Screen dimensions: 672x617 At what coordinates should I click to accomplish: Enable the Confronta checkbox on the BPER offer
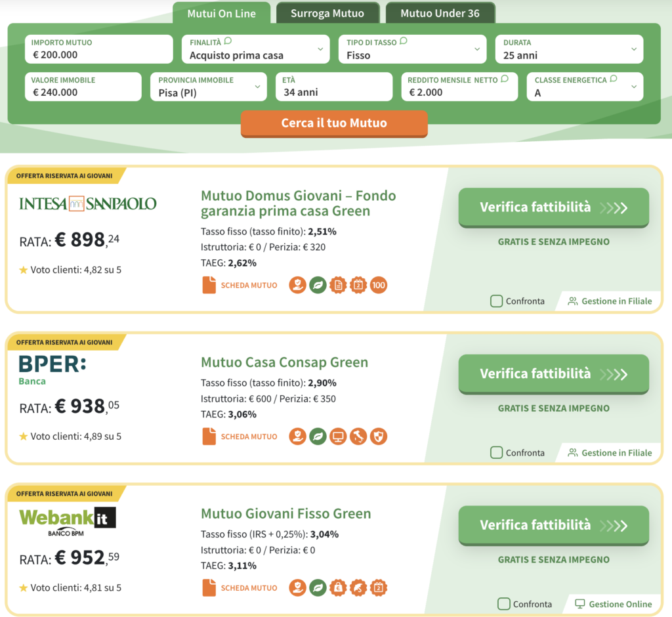coord(497,453)
